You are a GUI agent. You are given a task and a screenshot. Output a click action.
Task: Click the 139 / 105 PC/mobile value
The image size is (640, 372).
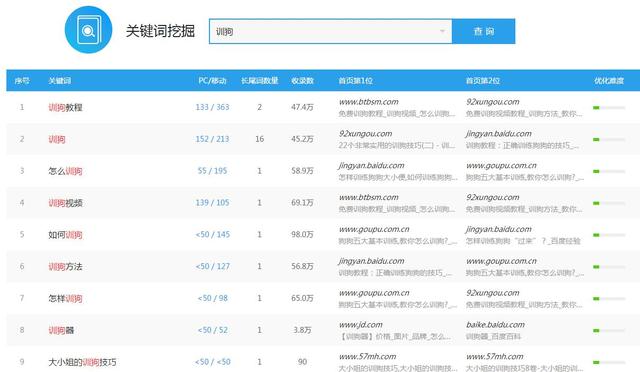point(212,203)
